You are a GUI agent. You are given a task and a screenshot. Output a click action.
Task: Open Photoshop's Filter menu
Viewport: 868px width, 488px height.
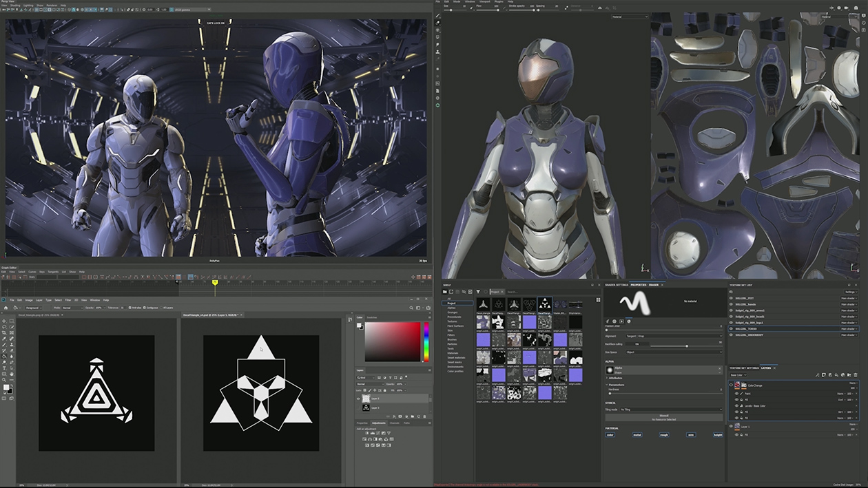tap(68, 299)
